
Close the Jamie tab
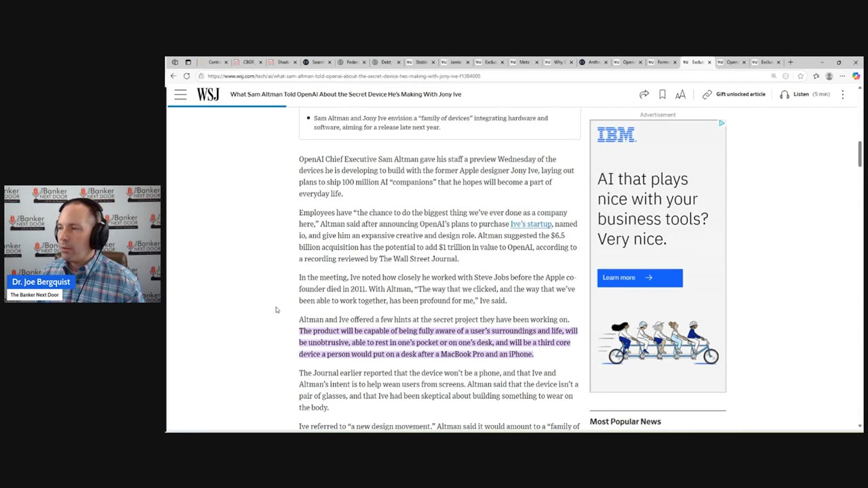(x=468, y=62)
